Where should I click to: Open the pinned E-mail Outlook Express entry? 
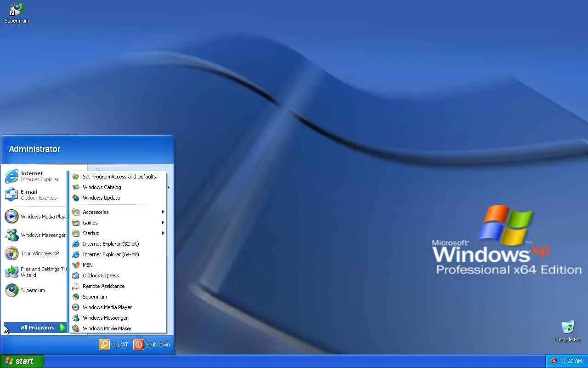[35, 195]
